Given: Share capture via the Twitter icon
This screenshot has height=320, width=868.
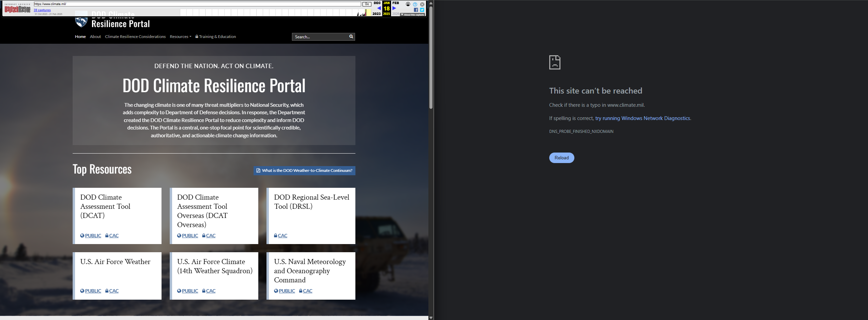Looking at the screenshot, I should pyautogui.click(x=422, y=10).
